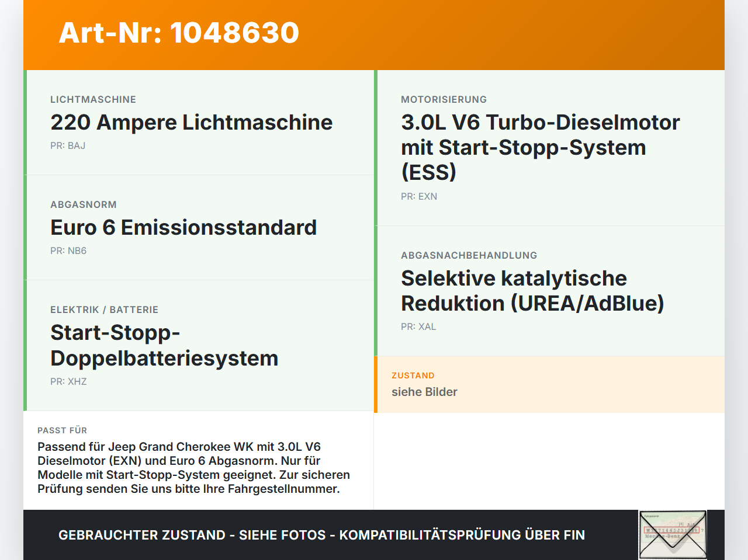Select the Euro 6 Emissionsstandard card

point(199,228)
